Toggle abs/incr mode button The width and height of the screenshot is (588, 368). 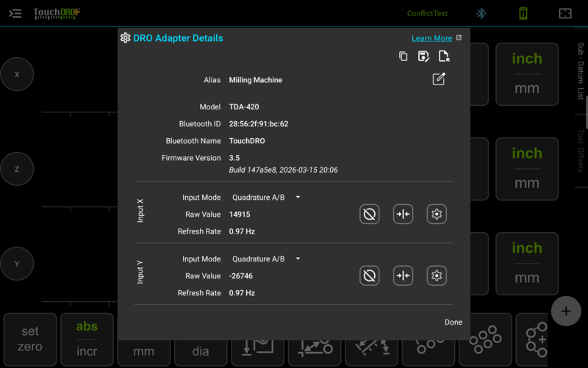87,339
